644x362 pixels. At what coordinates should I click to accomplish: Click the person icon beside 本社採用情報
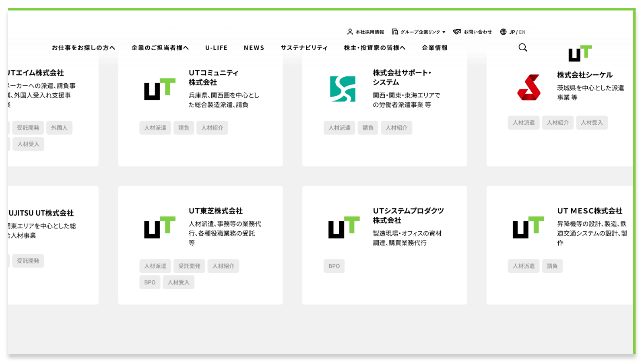350,32
